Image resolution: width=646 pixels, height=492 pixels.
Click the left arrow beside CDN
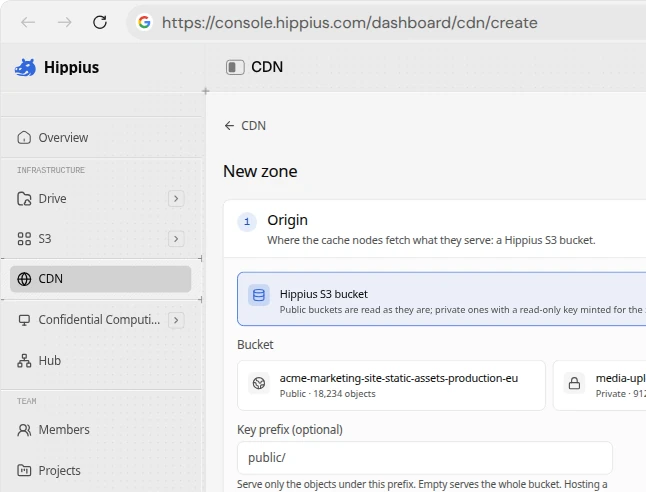(229, 126)
